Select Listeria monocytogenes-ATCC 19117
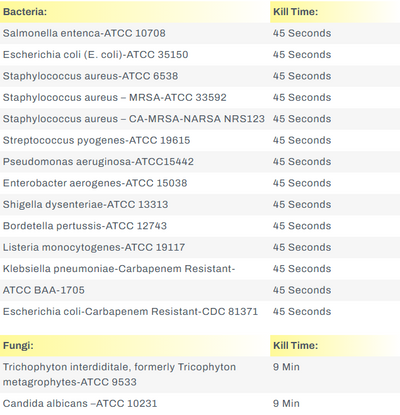The height and width of the screenshot is (415, 400). click(94, 247)
